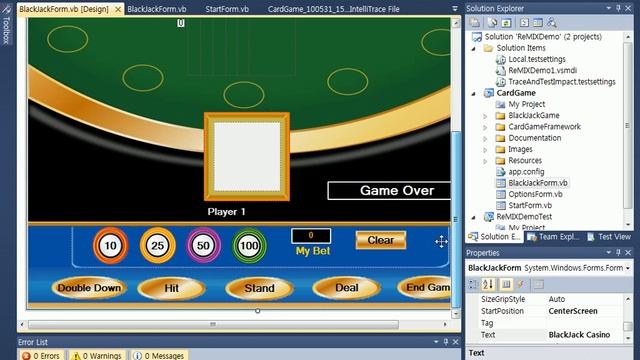This screenshot has width=640, height=360.
Task: Open the Properties window position dropdown
Action: click(x=609, y=253)
